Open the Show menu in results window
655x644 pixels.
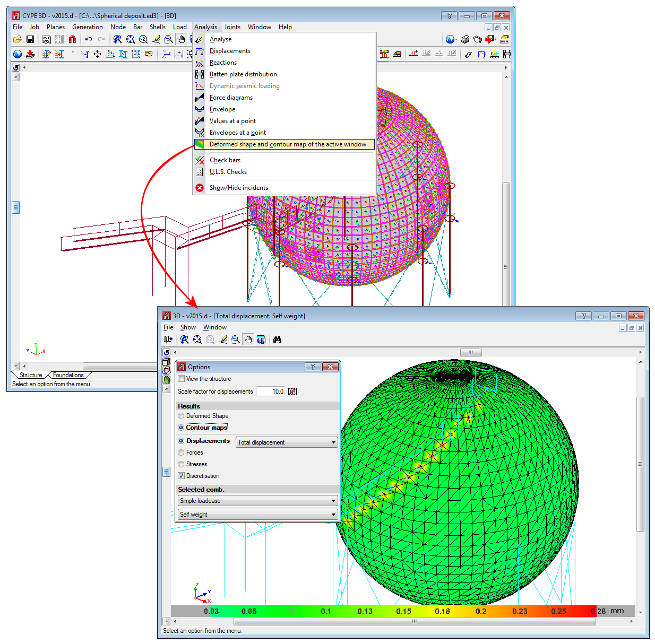click(x=188, y=327)
